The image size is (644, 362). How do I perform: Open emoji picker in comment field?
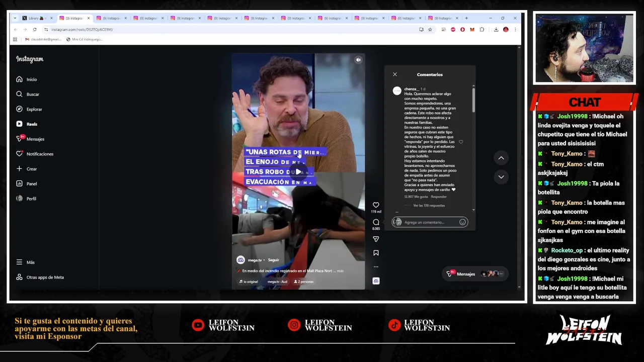point(462,222)
